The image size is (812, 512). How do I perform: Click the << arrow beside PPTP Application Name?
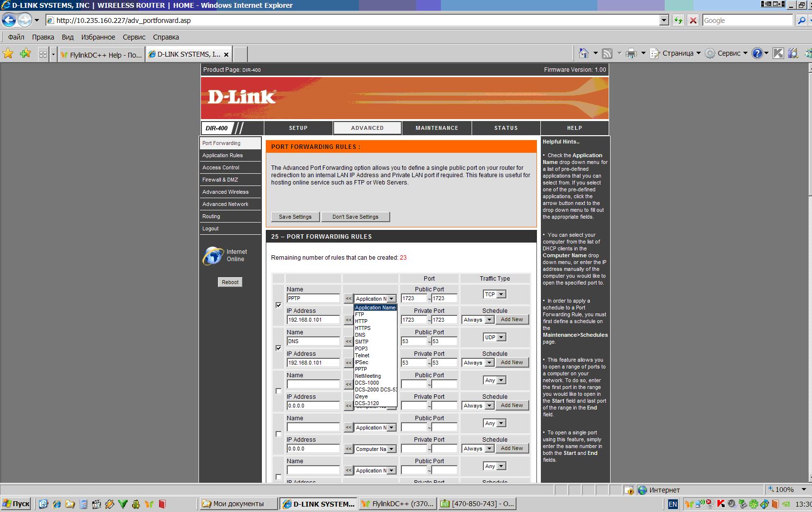[x=348, y=299]
